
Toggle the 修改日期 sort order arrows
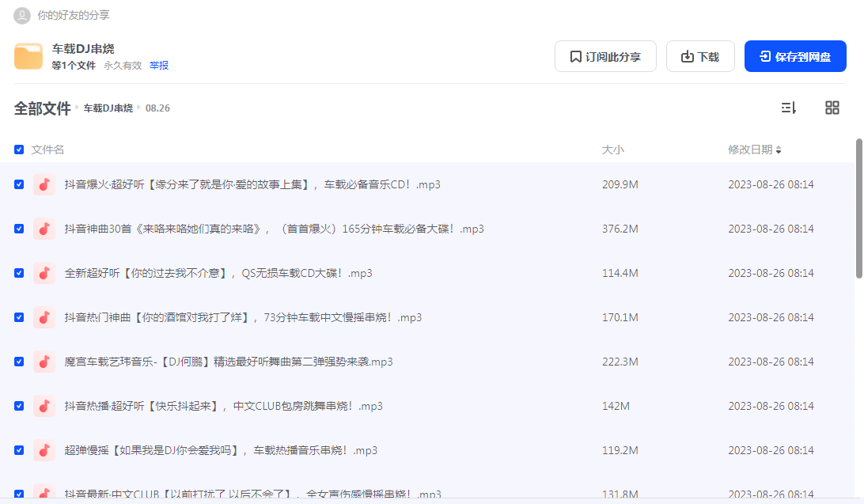[x=779, y=150]
